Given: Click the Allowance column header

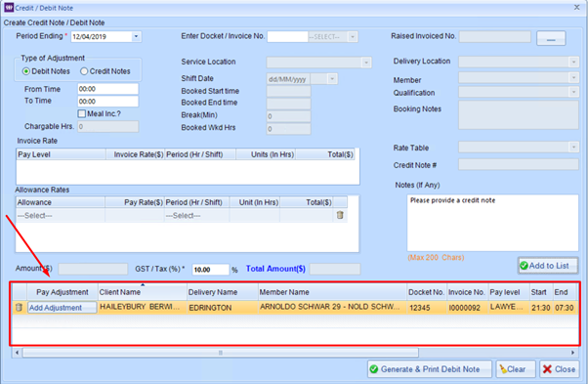Looking at the screenshot, I should pos(61,202).
